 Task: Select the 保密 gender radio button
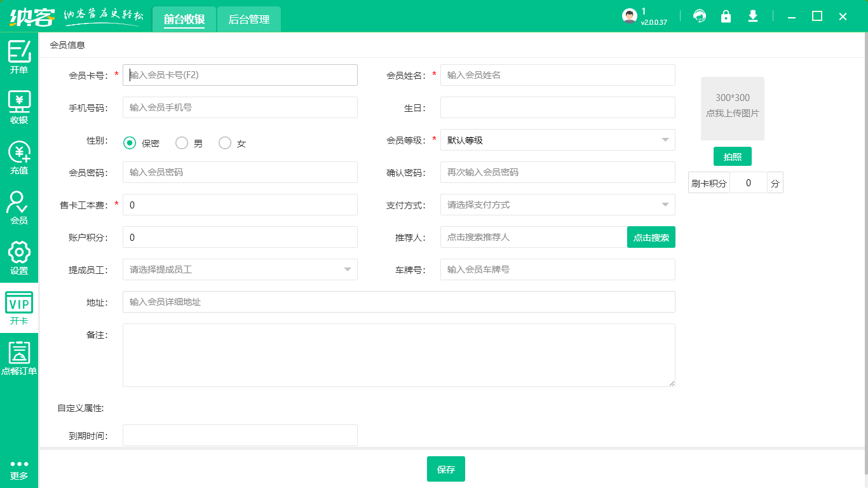pyautogui.click(x=130, y=143)
